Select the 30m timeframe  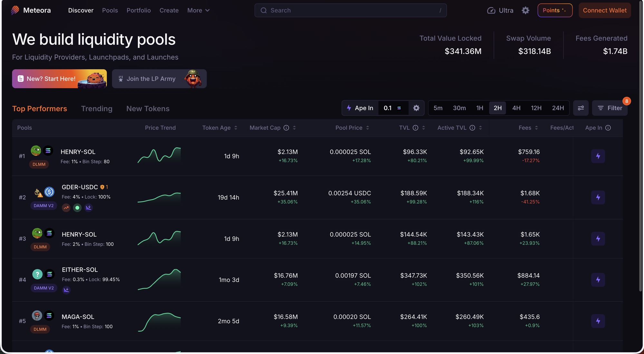tap(459, 108)
